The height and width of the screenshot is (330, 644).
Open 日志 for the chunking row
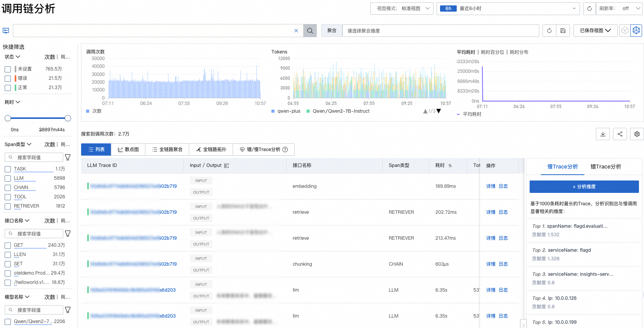[503, 264]
